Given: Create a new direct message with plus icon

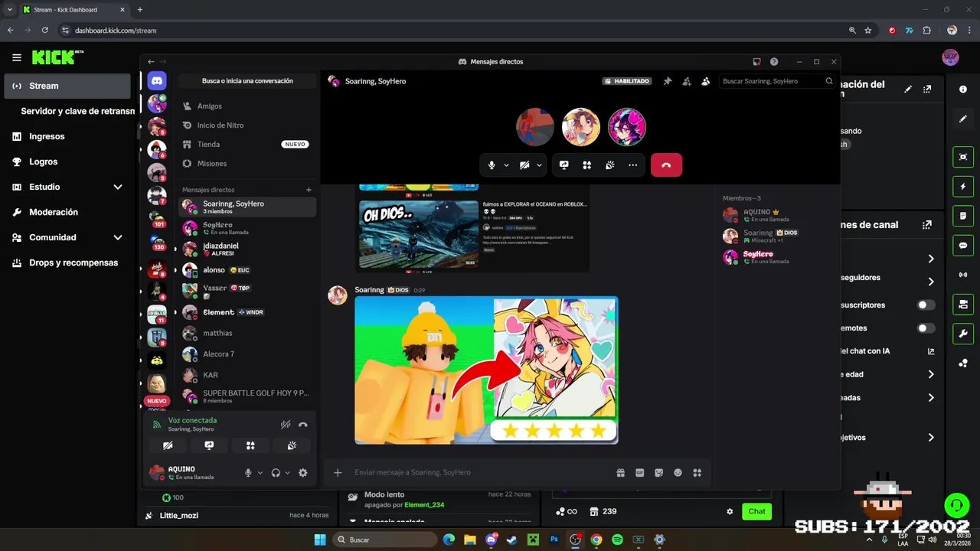Looking at the screenshot, I should coord(309,189).
